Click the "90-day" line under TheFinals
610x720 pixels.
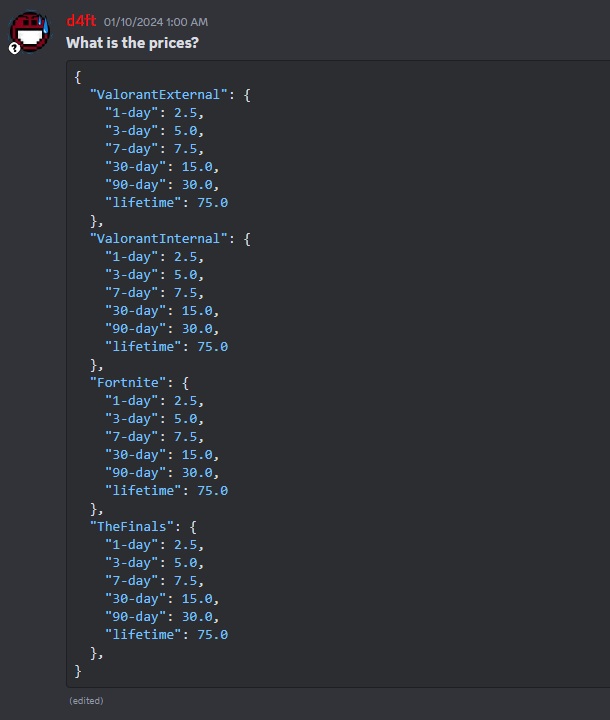pos(162,616)
